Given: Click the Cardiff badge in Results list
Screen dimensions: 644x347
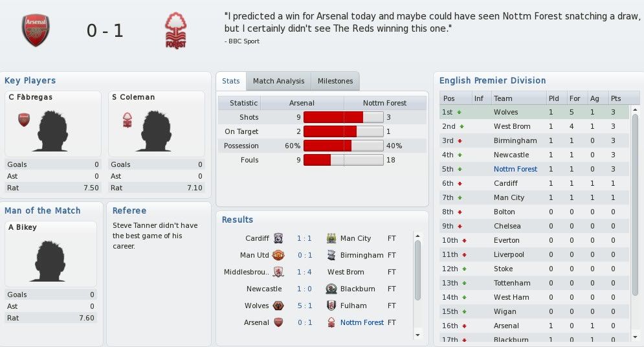Looking at the screenshot, I should (278, 238).
